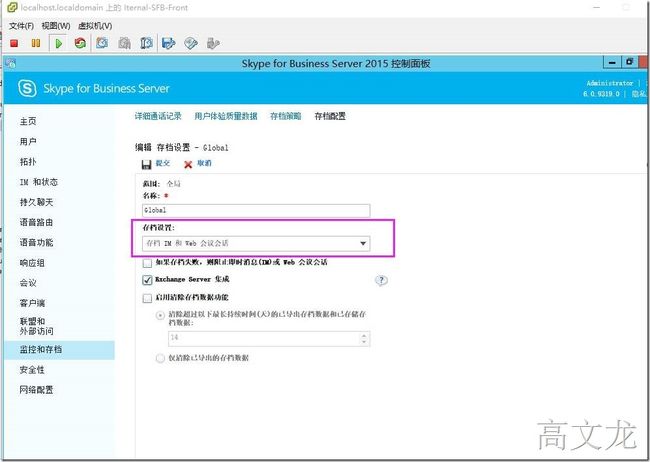Click the red X cancel icon
Viewport: 650px width, 462px height.
click(188, 165)
